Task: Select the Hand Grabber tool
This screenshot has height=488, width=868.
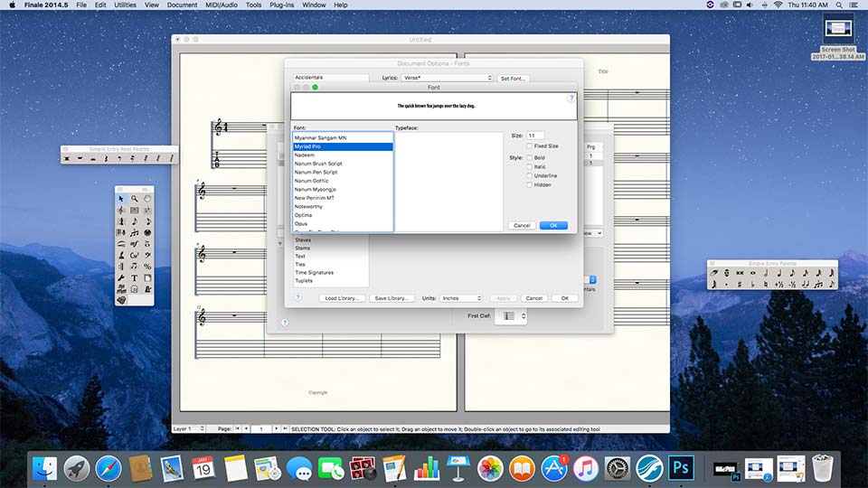Action: [x=147, y=199]
